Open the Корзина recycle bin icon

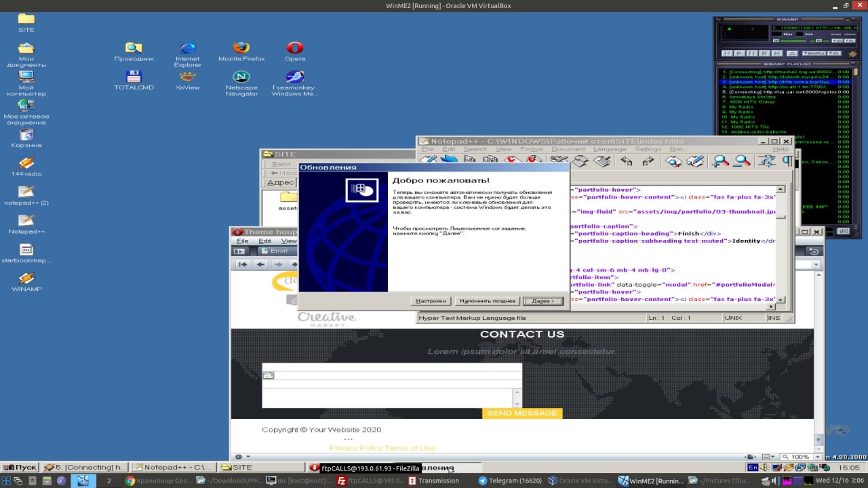tap(26, 138)
